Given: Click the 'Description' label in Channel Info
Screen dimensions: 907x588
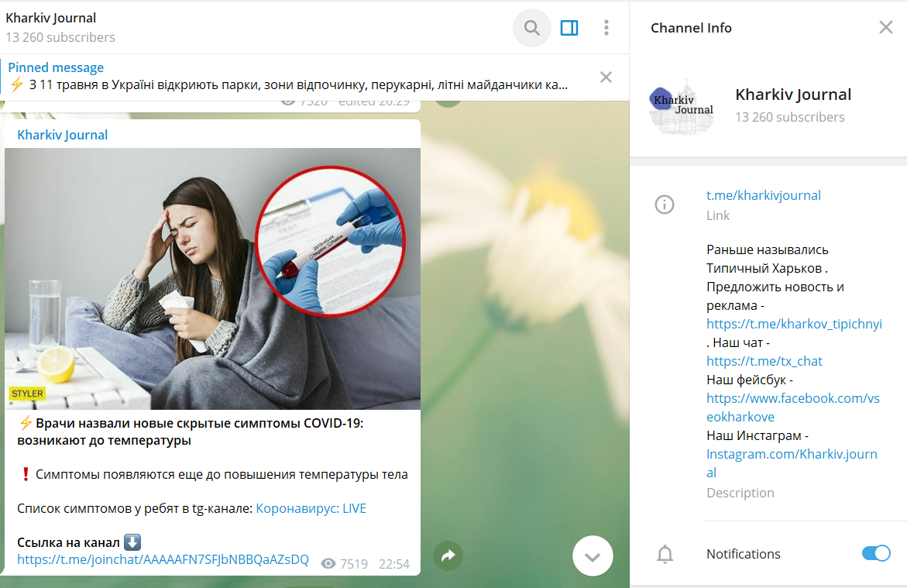Looking at the screenshot, I should 740,493.
